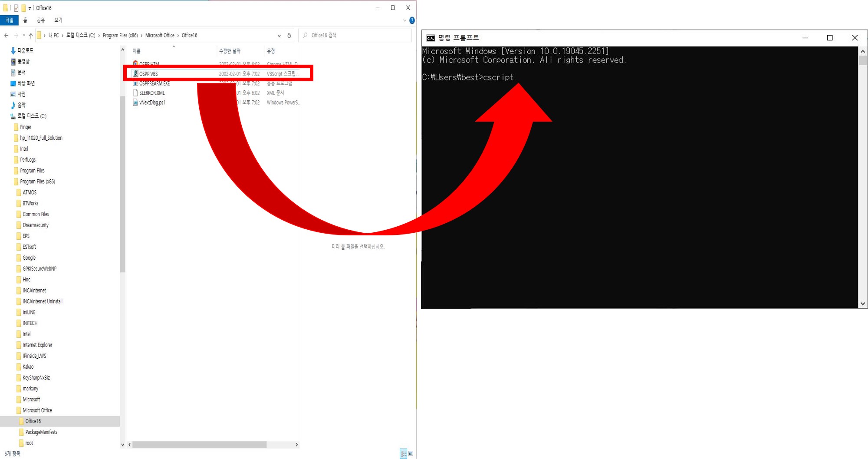Screen dimensions: 868x459
Task: Click 로컬 디스크 (C:) breadcrumb in address bar
Action: tap(81, 35)
